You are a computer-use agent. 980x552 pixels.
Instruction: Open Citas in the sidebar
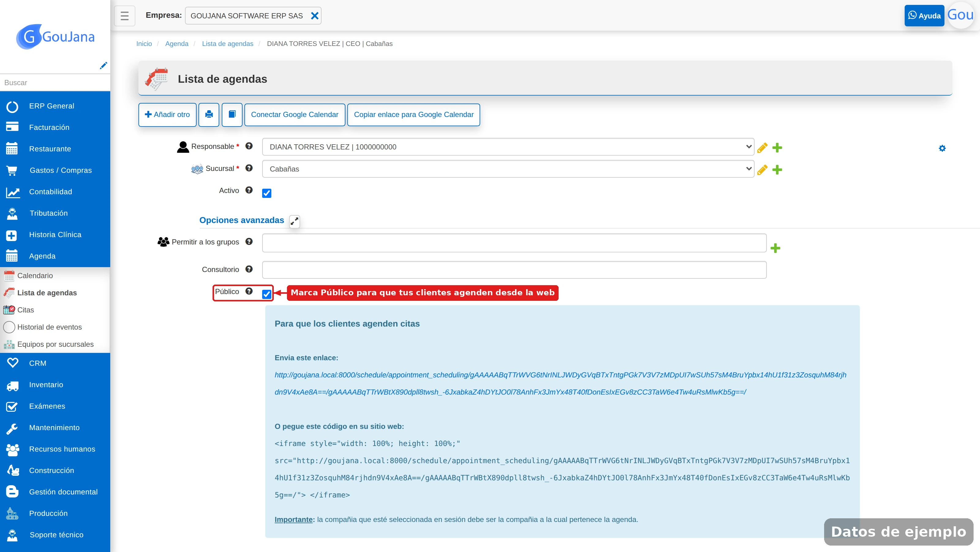pyautogui.click(x=55, y=310)
